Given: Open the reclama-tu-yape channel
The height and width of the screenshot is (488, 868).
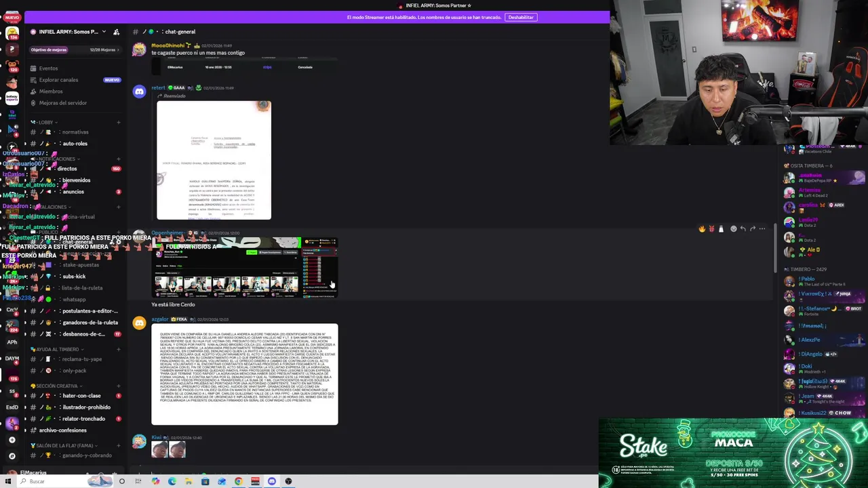Looking at the screenshot, I should (x=75, y=359).
